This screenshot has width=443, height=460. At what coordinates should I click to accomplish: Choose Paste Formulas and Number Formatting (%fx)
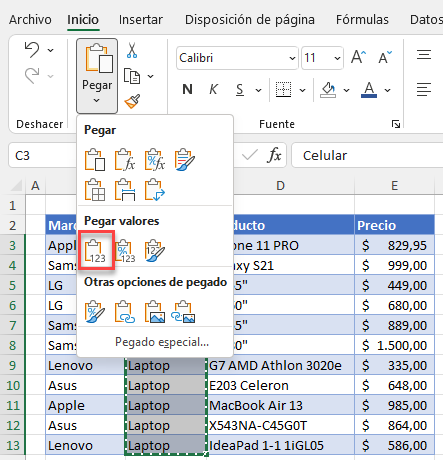tap(155, 160)
